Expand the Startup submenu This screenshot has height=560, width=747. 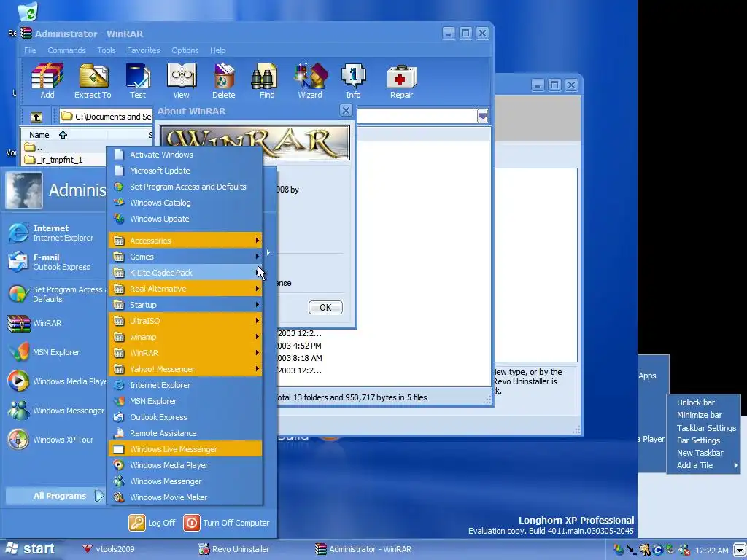[186, 305]
